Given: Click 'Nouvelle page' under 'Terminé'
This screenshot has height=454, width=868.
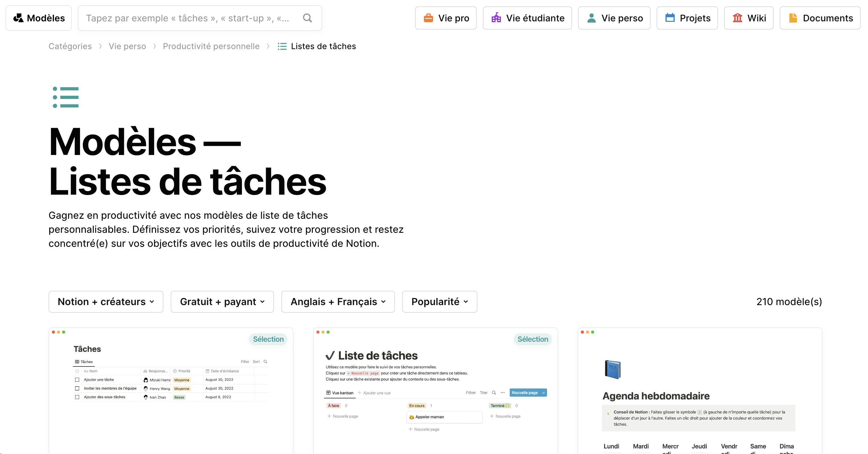Looking at the screenshot, I should coord(505,416).
